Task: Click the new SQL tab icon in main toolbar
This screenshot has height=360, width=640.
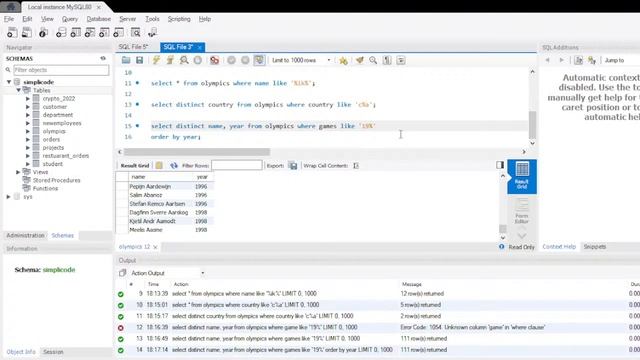Action: [x=12, y=33]
